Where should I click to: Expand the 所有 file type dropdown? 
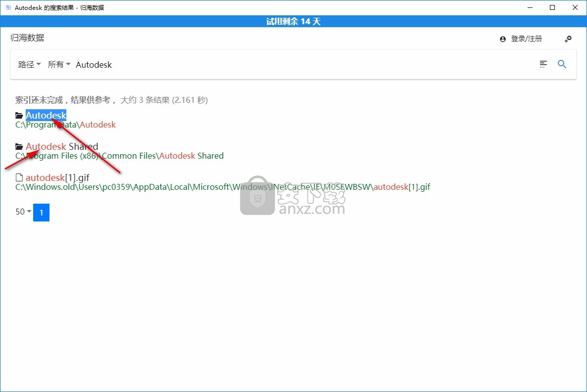pyautogui.click(x=59, y=64)
